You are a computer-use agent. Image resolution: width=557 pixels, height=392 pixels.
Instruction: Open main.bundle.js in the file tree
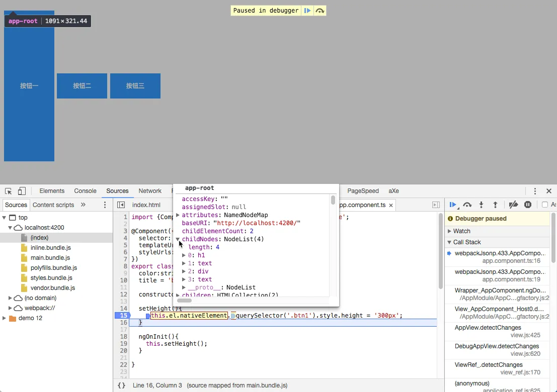point(50,258)
